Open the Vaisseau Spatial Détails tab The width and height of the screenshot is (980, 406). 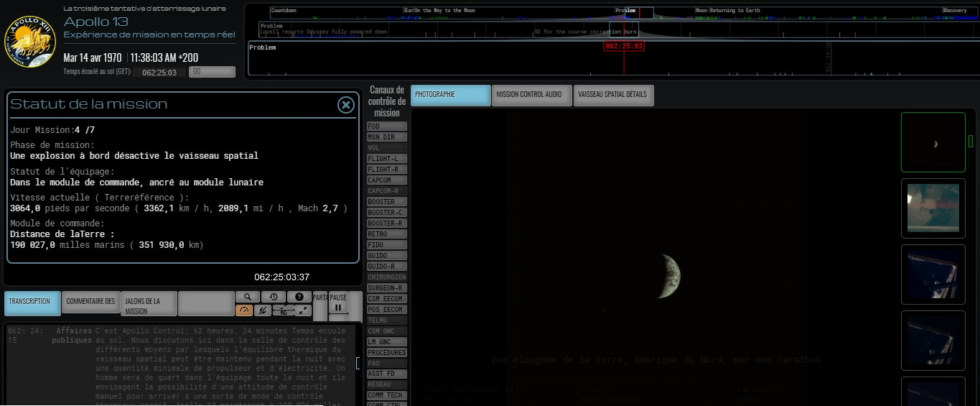pyautogui.click(x=612, y=95)
